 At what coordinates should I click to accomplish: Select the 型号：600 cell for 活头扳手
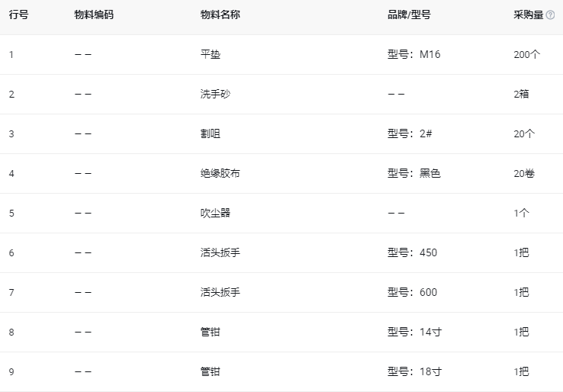[x=413, y=293]
